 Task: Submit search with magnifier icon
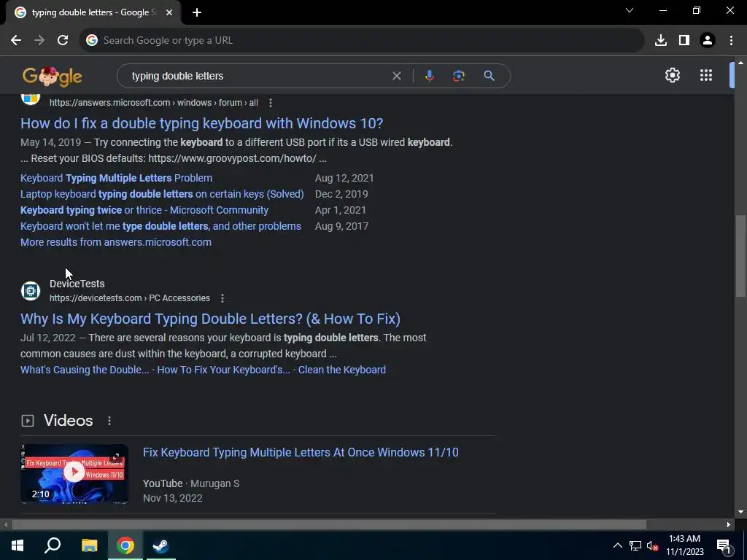489,76
